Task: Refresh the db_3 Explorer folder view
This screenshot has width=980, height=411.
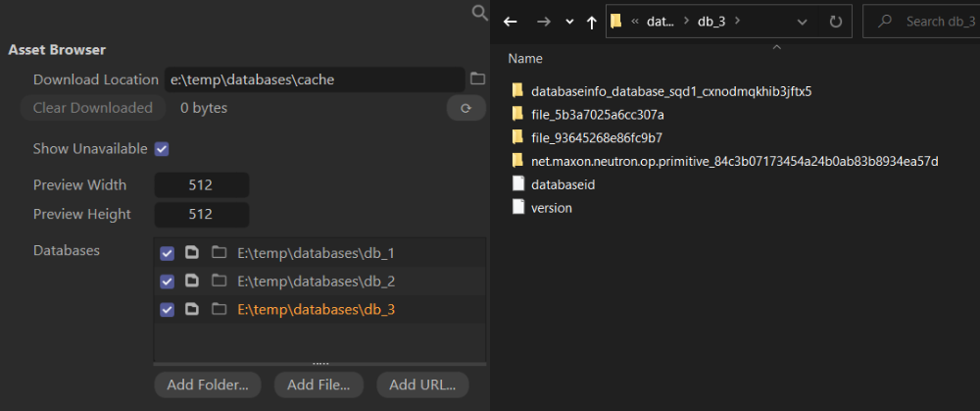Action: tap(835, 21)
